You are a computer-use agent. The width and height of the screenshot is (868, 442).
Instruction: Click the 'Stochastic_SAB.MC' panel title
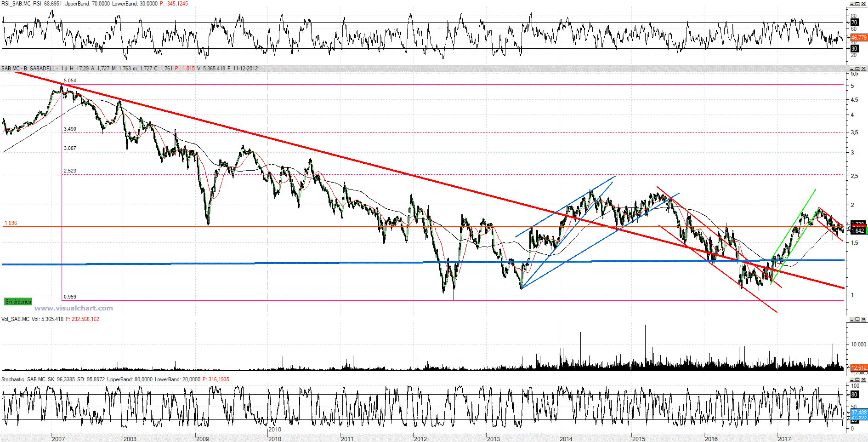click(23, 379)
